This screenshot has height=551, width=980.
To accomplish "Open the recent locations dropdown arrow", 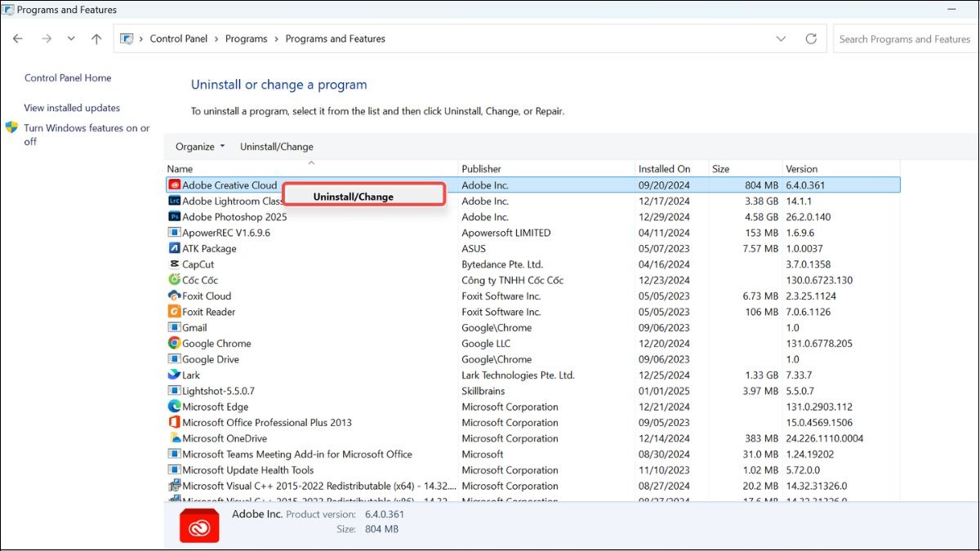I will coord(71,39).
